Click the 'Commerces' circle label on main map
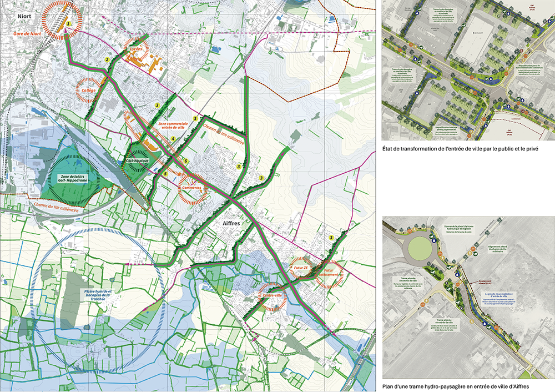The width and height of the screenshot is (555, 392). click(191, 188)
